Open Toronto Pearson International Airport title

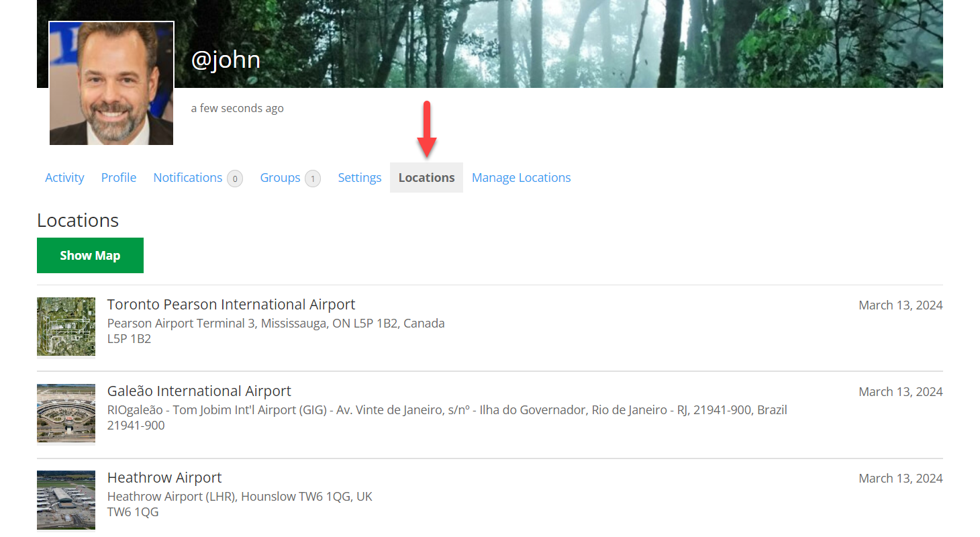tap(231, 305)
